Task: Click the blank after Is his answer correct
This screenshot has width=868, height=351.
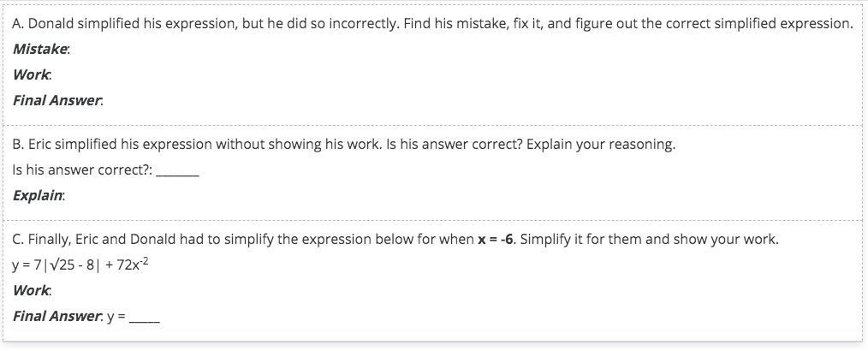Action: (178, 170)
